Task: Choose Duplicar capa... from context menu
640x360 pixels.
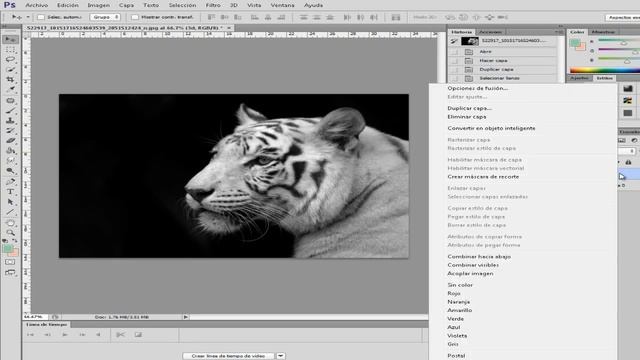Action: point(469,108)
